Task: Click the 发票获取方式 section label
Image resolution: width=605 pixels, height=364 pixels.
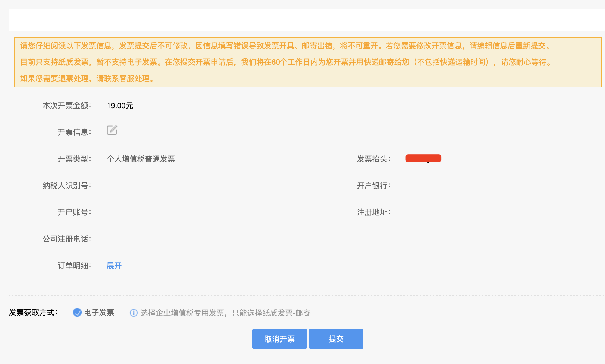Action: tap(33, 312)
